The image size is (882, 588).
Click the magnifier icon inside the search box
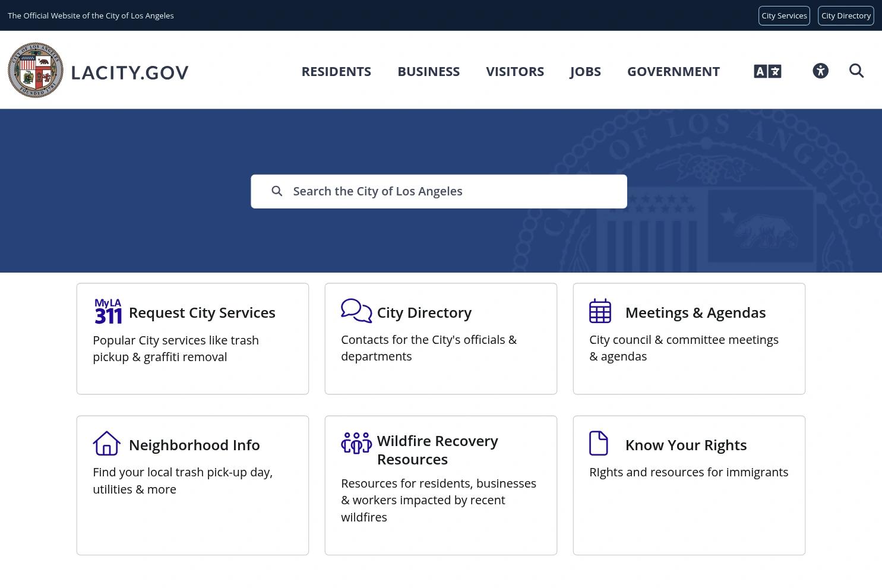click(x=277, y=191)
